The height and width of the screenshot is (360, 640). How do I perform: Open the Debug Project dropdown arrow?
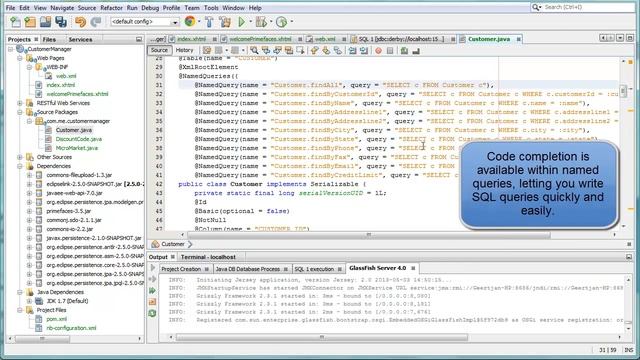(x=271, y=22)
